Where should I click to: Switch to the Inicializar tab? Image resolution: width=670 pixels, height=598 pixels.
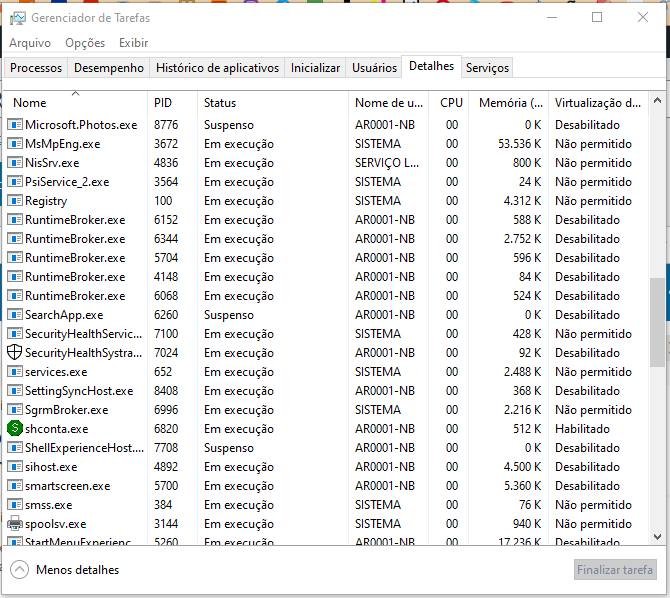point(315,68)
